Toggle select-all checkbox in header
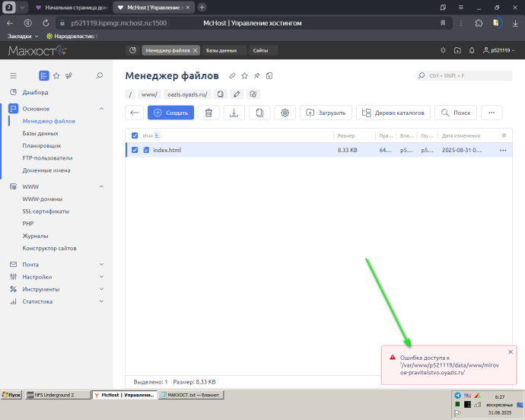Image resolution: width=525 pixels, height=420 pixels. (x=135, y=135)
